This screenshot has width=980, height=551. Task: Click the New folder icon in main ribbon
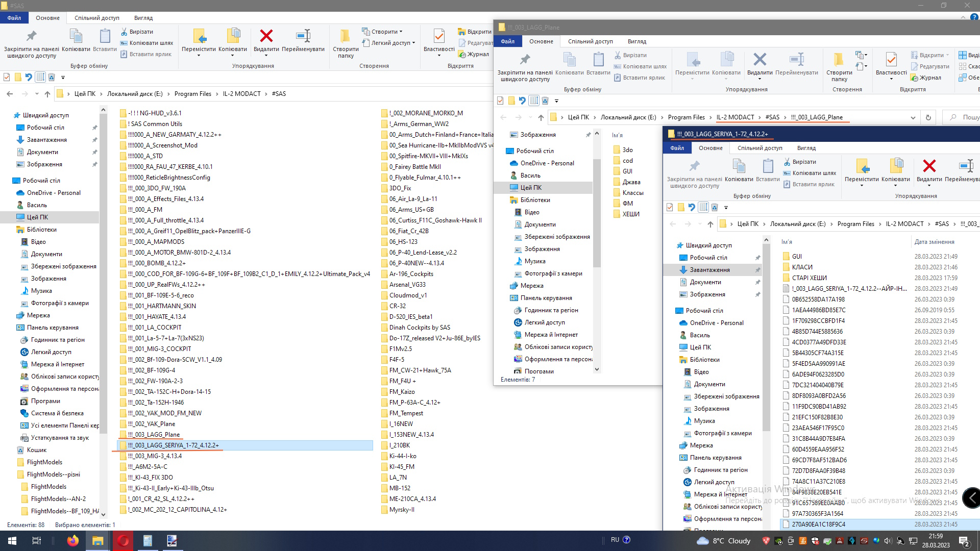(346, 37)
